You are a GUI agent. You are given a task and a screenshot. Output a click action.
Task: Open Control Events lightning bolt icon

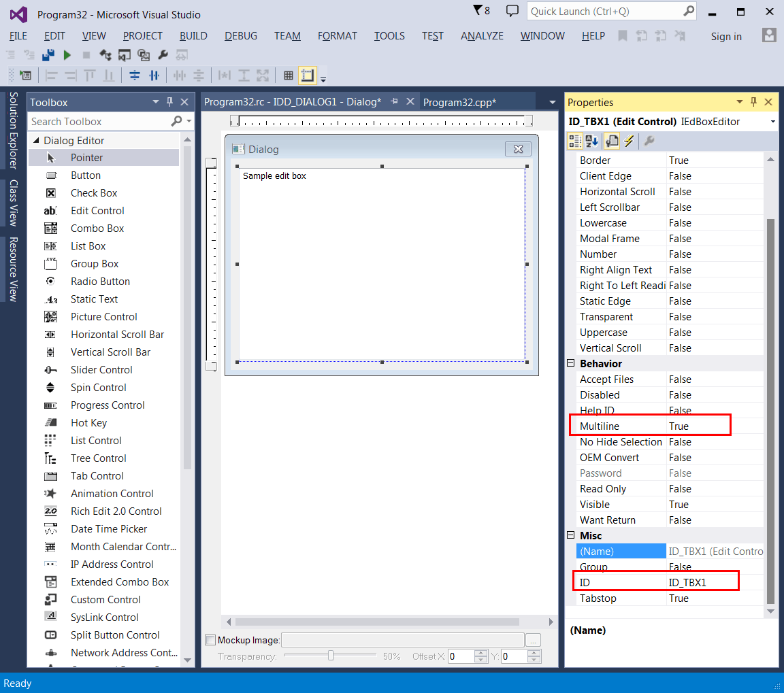[x=629, y=141]
